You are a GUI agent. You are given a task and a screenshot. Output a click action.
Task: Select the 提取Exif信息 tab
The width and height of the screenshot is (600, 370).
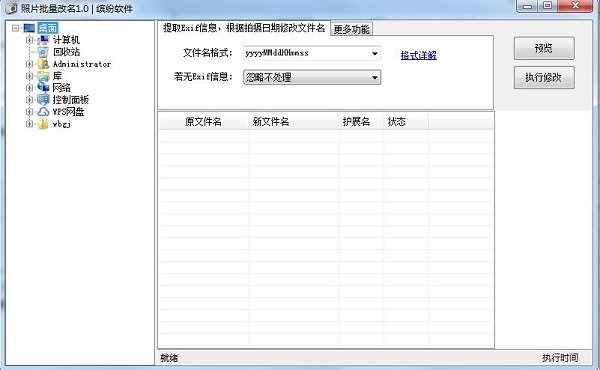pyautogui.click(x=244, y=28)
